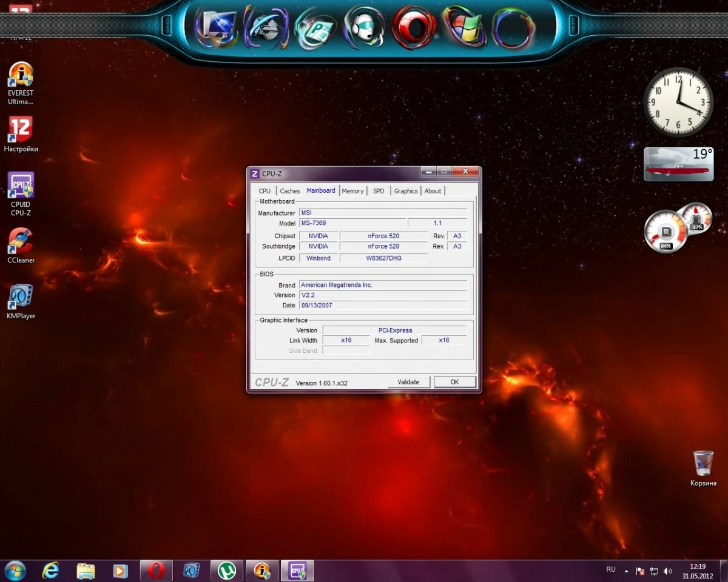Open the My Computer icon in the dock
Image resolution: width=728 pixels, height=582 pixels.
tap(216, 27)
